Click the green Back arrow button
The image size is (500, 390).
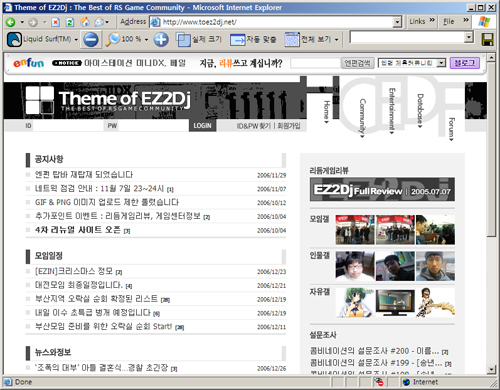[x=10, y=22]
